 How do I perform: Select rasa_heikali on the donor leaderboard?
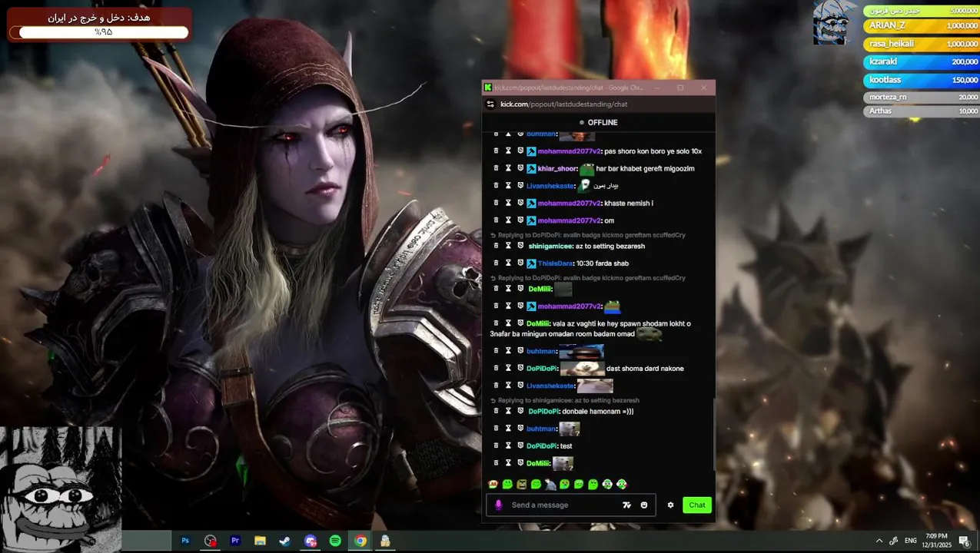tap(922, 44)
